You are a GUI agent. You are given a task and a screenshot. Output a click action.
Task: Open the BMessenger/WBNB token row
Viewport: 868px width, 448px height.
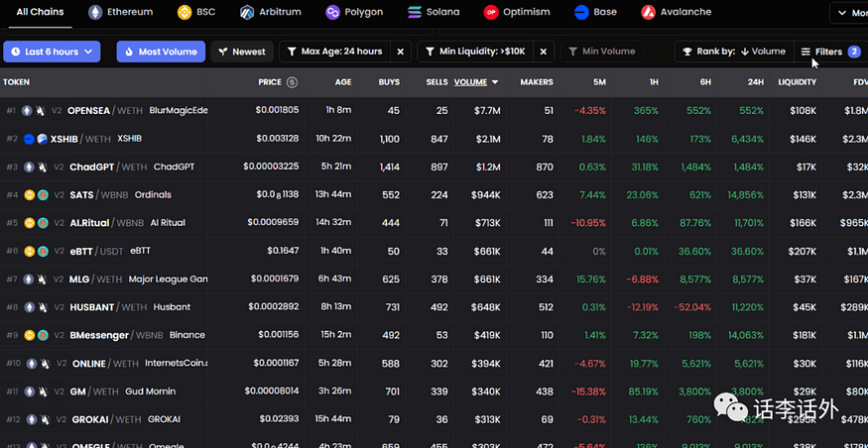[x=434, y=335]
